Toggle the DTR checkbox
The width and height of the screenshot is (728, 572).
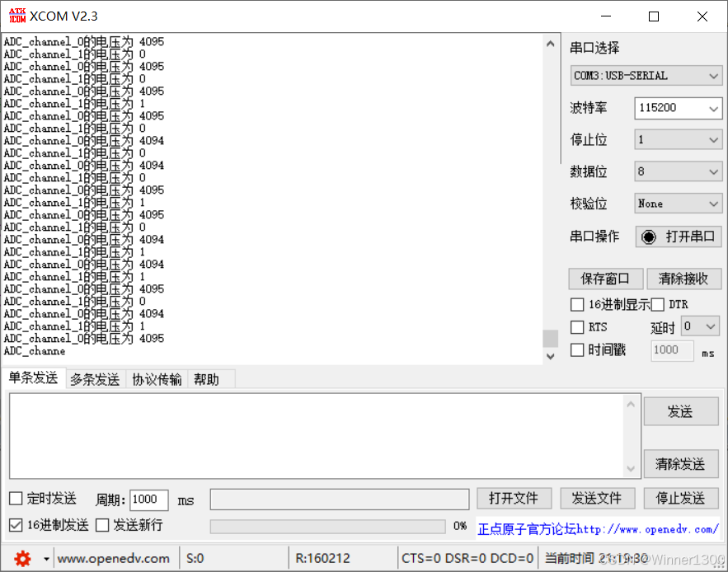pos(658,304)
